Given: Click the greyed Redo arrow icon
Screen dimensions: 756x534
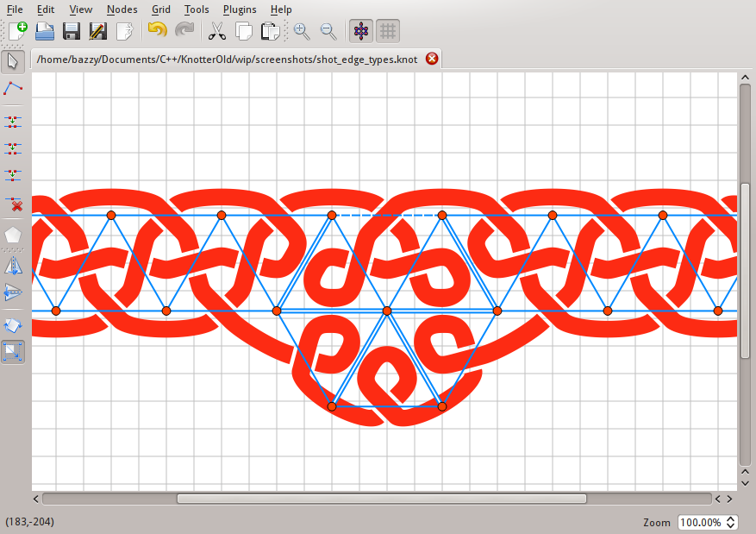Looking at the screenshot, I should coord(184,31).
